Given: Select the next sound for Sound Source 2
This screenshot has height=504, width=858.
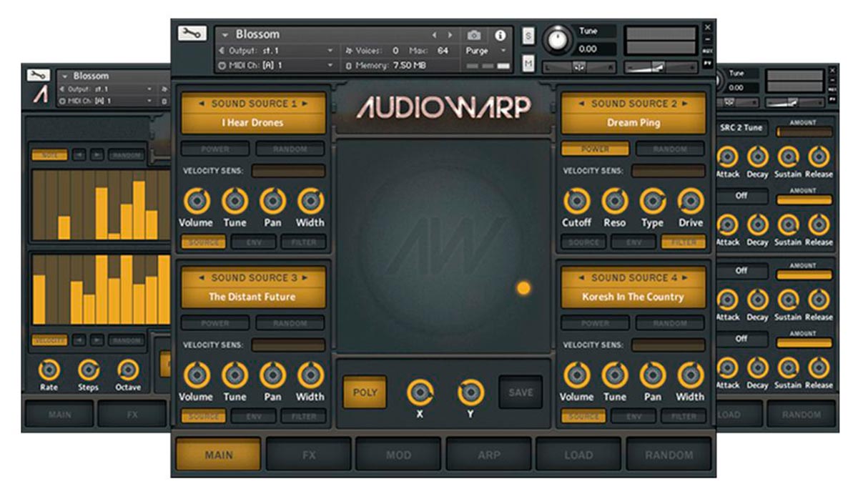Looking at the screenshot, I should pyautogui.click(x=685, y=104).
